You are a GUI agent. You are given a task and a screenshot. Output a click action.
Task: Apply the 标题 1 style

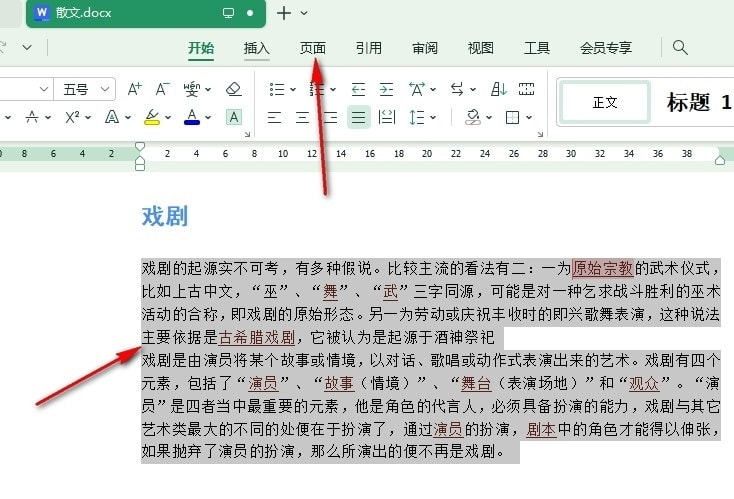click(x=699, y=102)
